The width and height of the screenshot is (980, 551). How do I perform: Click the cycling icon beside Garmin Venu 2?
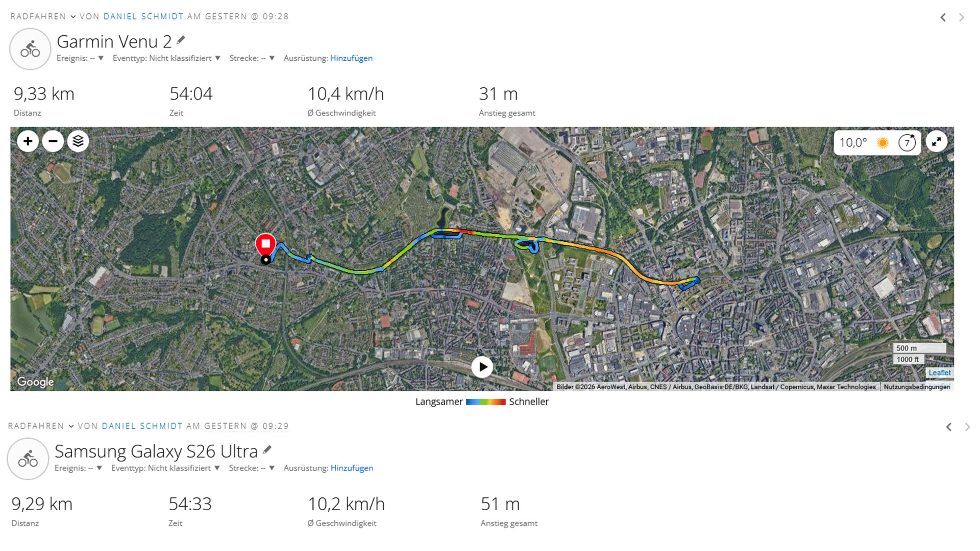click(x=30, y=49)
